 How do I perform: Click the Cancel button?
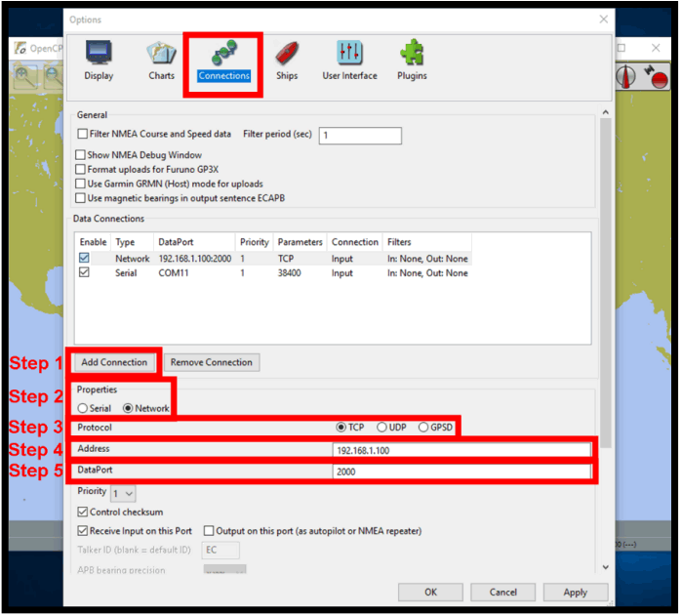503,593
